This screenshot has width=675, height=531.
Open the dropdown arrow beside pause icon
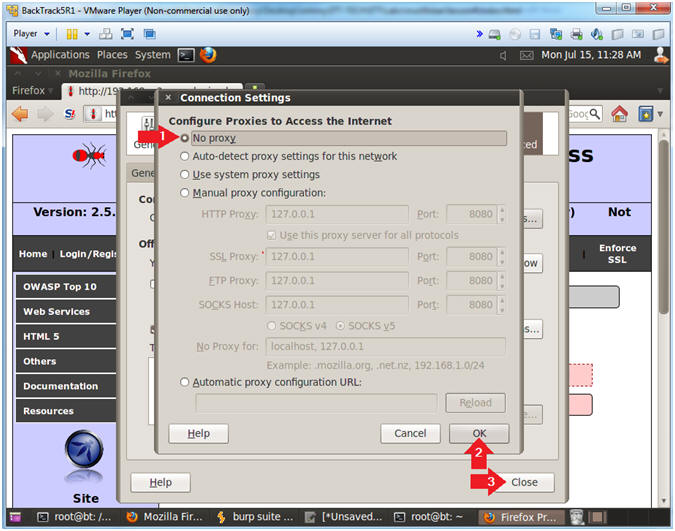87,34
